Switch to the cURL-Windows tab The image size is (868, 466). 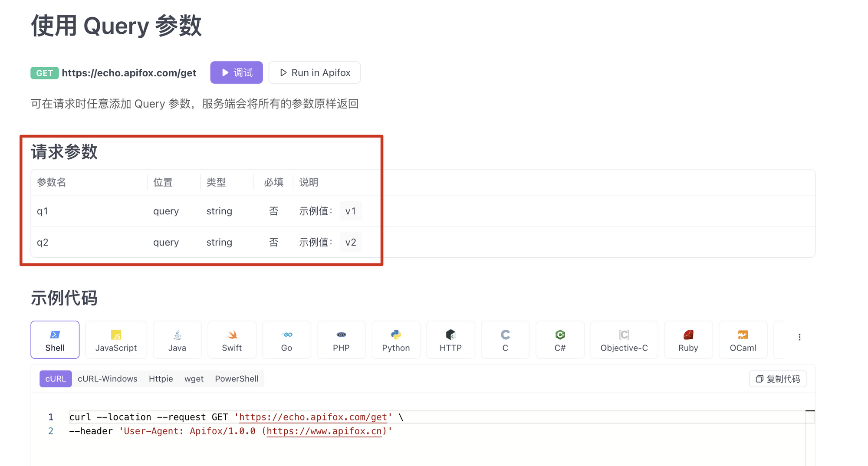pos(108,378)
